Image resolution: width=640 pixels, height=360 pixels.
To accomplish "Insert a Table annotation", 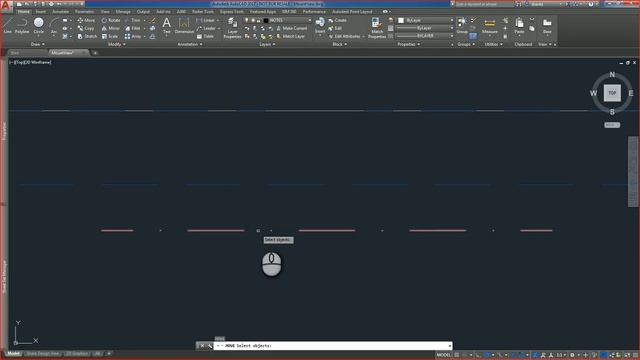I will [205, 36].
